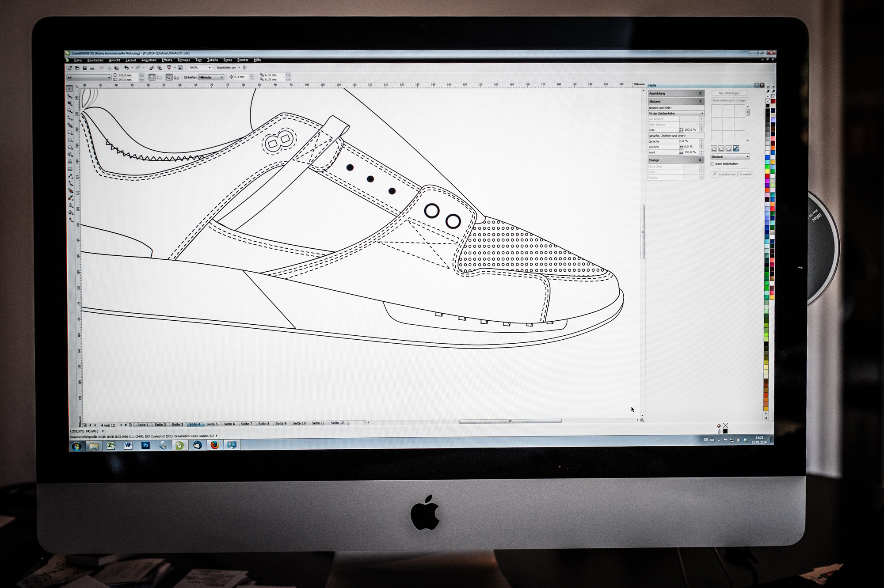Switch to the Seite 12 page tab
The image size is (884, 588).
point(337,423)
